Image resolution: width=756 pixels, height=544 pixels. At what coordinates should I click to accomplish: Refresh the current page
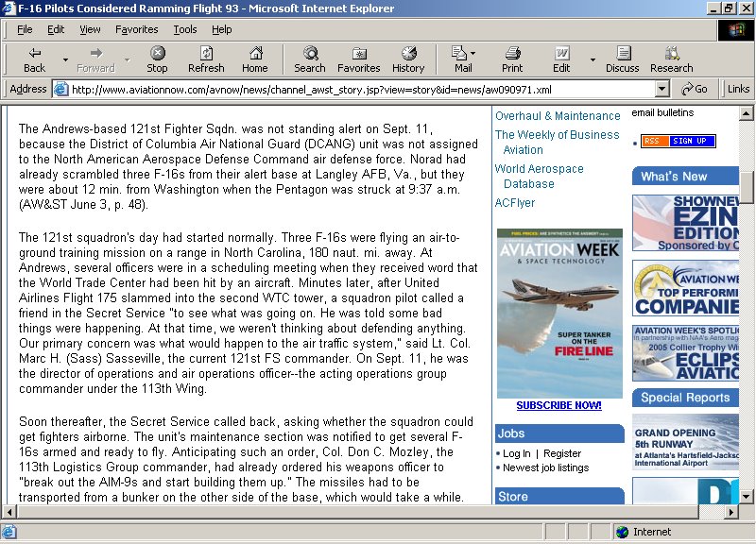tap(206, 59)
